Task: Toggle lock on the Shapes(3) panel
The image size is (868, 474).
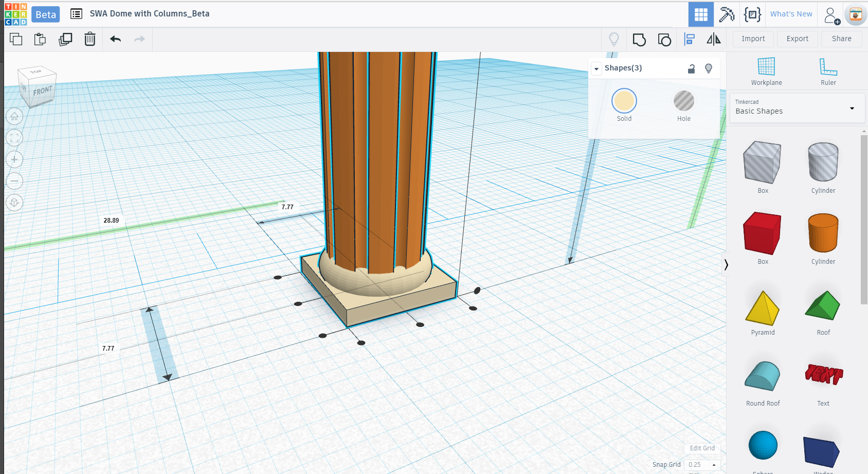Action: pos(692,68)
